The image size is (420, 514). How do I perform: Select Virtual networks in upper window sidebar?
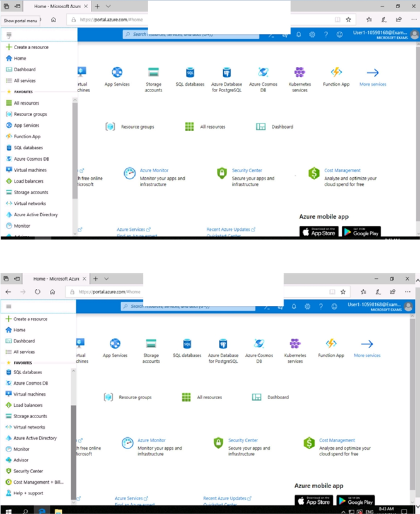coord(26,203)
